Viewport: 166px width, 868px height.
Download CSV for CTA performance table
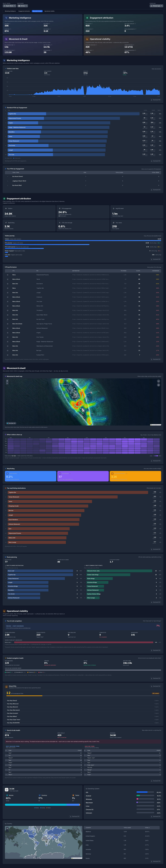coord(156,359)
